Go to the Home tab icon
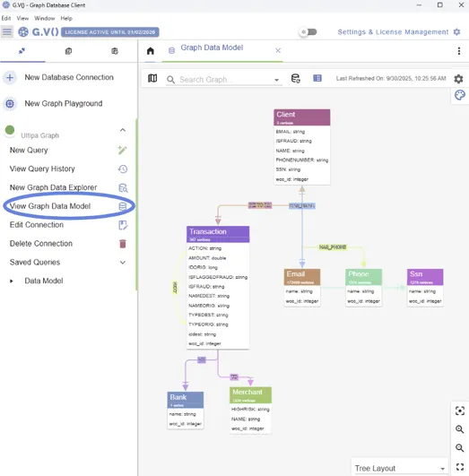Image resolution: width=469 pixels, height=476 pixels. click(151, 51)
